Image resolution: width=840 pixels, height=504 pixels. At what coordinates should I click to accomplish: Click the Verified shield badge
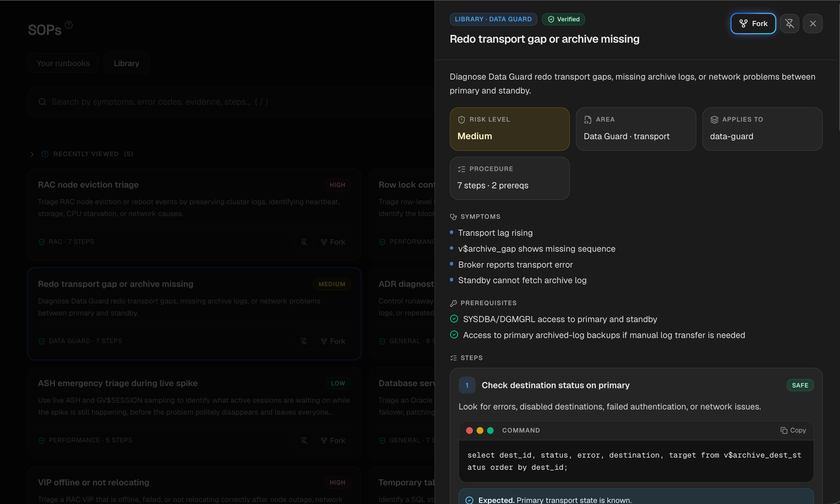563,19
